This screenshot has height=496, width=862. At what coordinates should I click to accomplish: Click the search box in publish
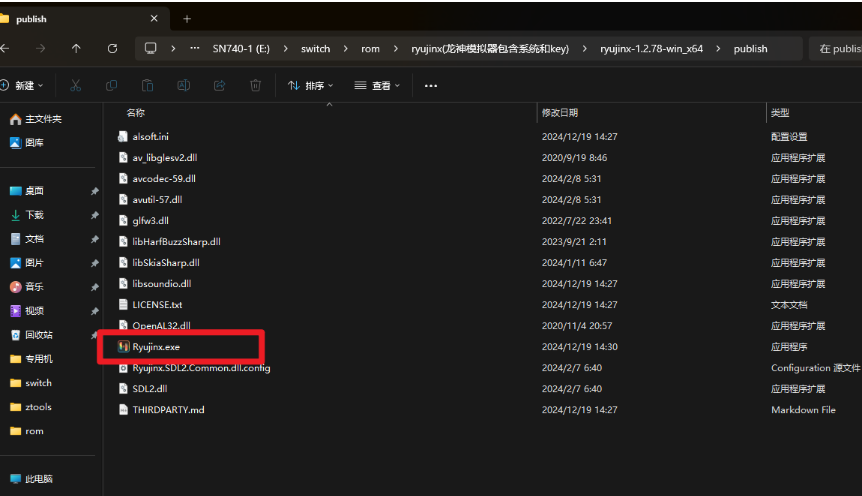[x=836, y=48]
